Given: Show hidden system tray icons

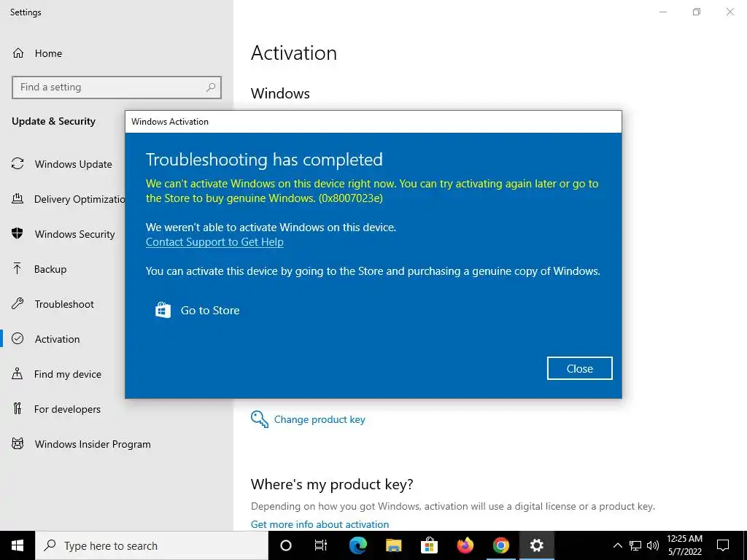Looking at the screenshot, I should click(617, 545).
